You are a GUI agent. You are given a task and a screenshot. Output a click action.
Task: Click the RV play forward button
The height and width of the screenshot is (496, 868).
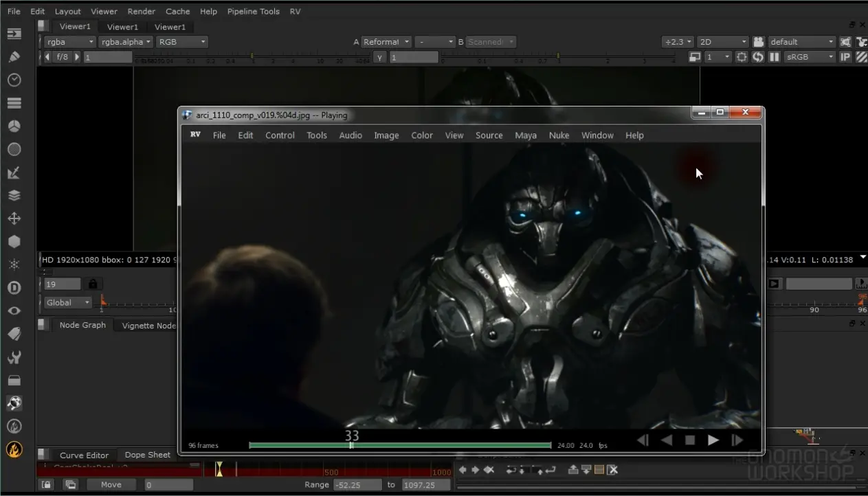713,440
